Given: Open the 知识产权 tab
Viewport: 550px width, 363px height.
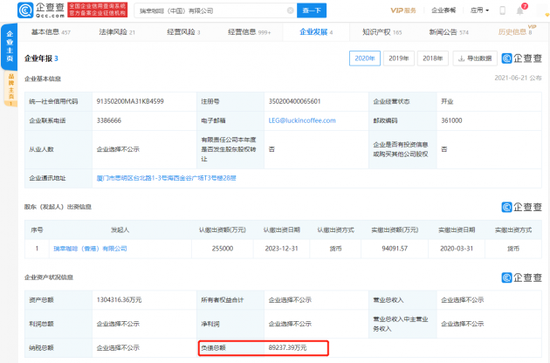Looking at the screenshot, I should pos(382,32).
